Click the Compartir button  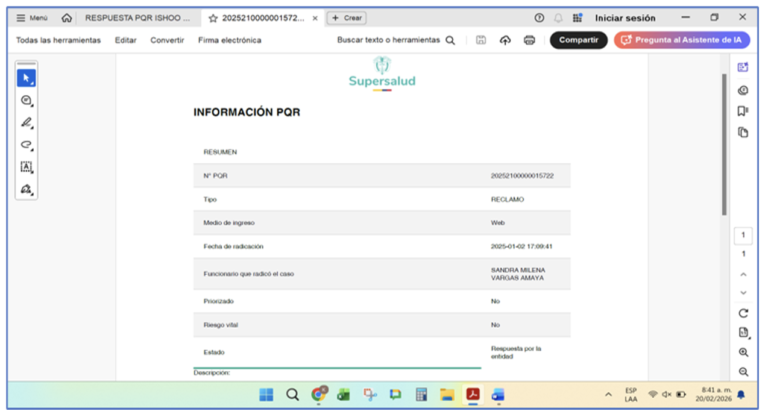coord(578,40)
